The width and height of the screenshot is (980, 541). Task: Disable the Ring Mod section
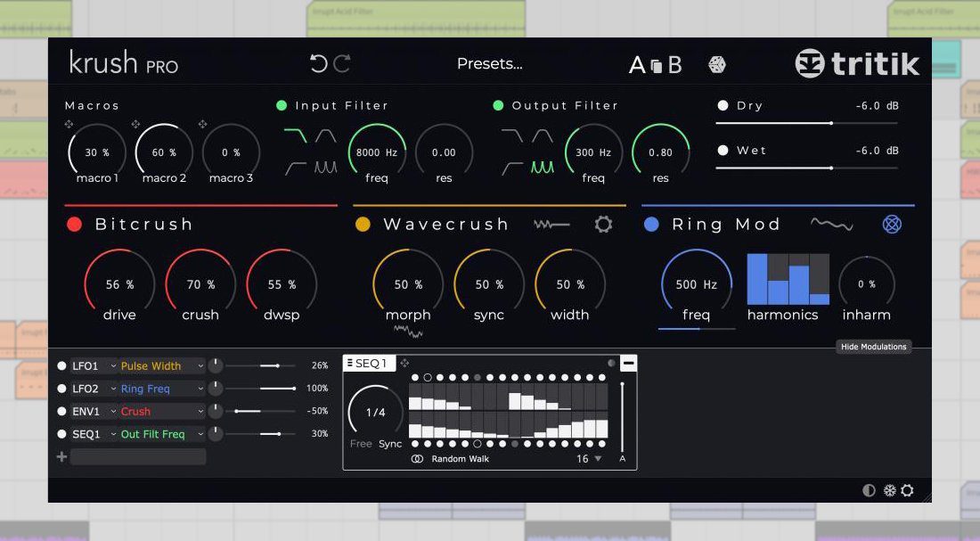[x=651, y=224]
